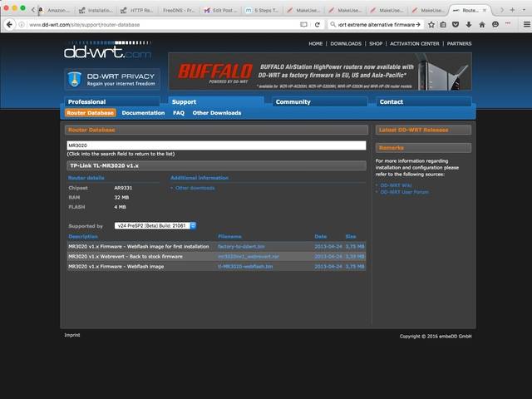Open the DD-WRT User Forum link
532x399 pixels.
click(404, 192)
